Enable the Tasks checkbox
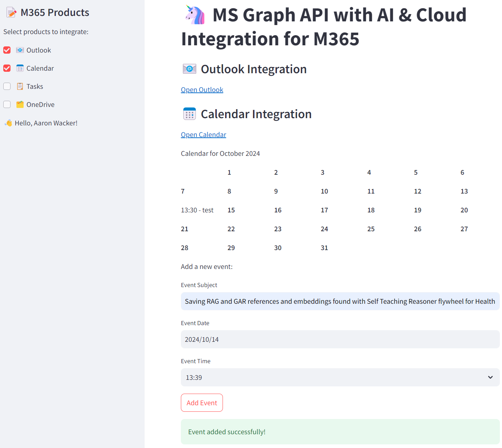This screenshot has width=502, height=448. tap(7, 86)
